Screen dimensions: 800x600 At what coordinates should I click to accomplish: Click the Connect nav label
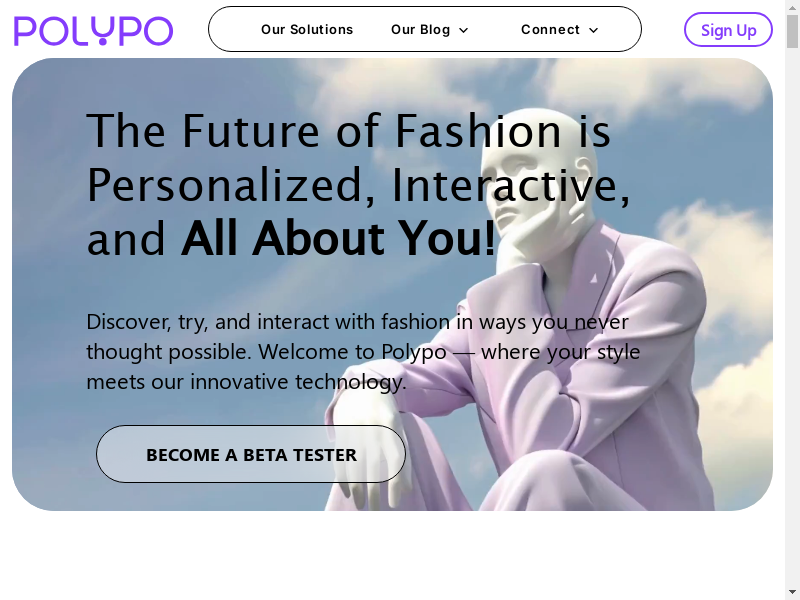[x=550, y=30]
